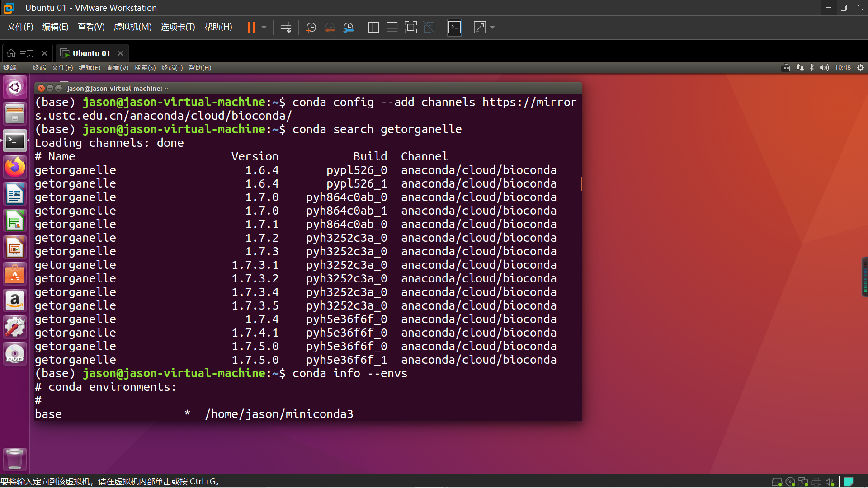Click the stretch guest display icon
The height and width of the screenshot is (488, 868).
tap(480, 28)
